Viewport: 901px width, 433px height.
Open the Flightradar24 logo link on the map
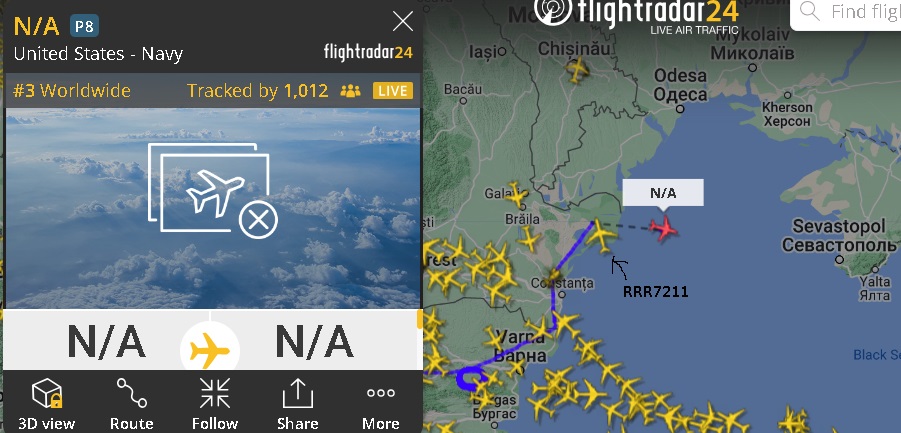tap(637, 14)
